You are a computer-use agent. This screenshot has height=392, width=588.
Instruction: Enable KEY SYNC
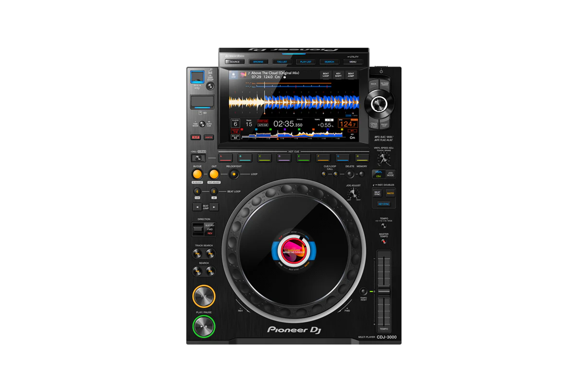click(384, 204)
